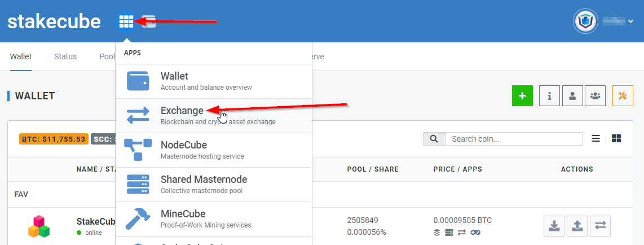Screen dimensions: 644x245
Task: Click the small exchange arrows icon under price
Action: click(462, 233)
